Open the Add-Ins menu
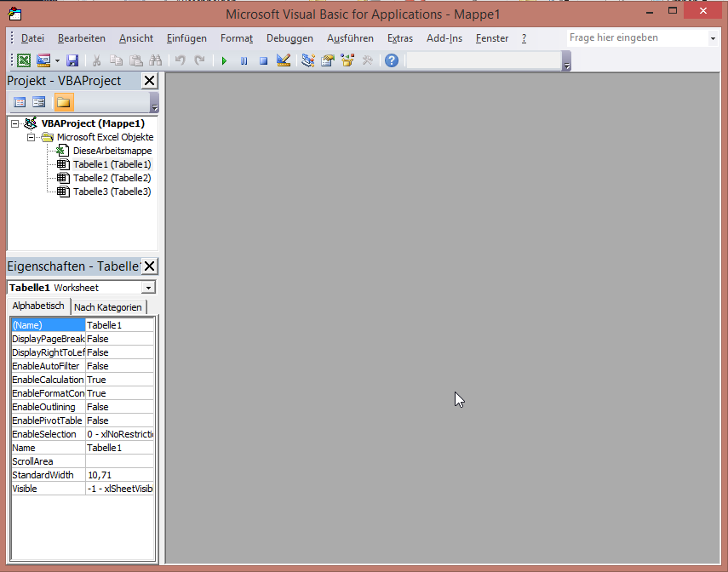This screenshot has width=728, height=572. click(x=444, y=38)
